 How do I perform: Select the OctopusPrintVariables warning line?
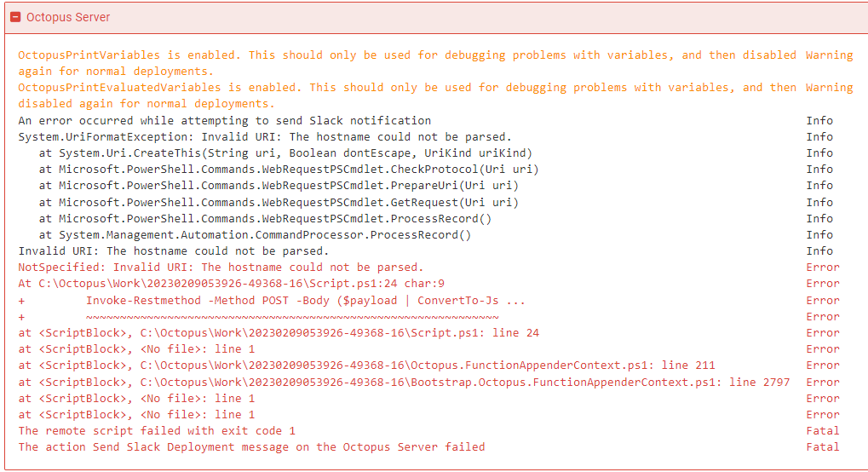coord(407,63)
